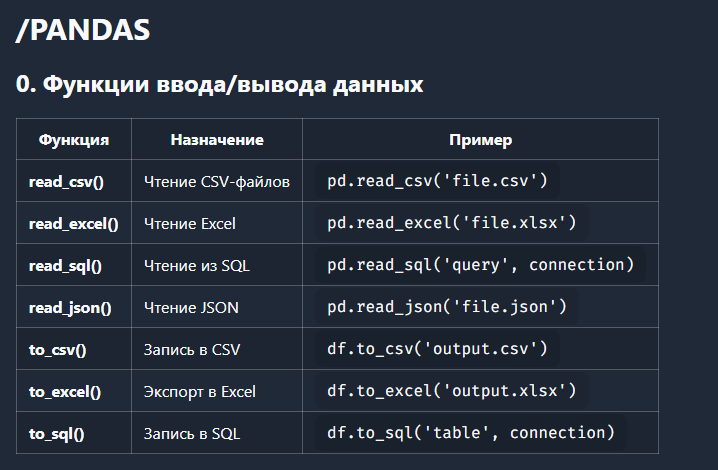
Task: Click the code pd.read_sql('query', connection)
Action: 481,265
